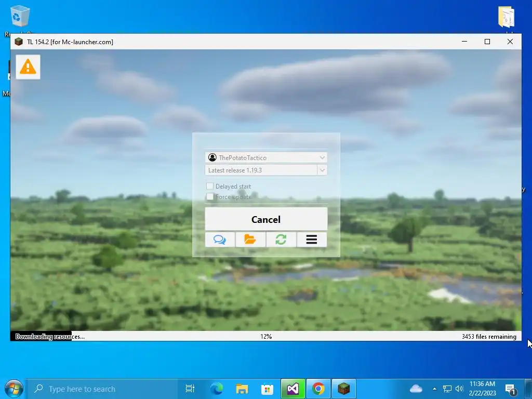532x399 pixels.
Task: Maximize the TL launcher window
Action: point(487,42)
